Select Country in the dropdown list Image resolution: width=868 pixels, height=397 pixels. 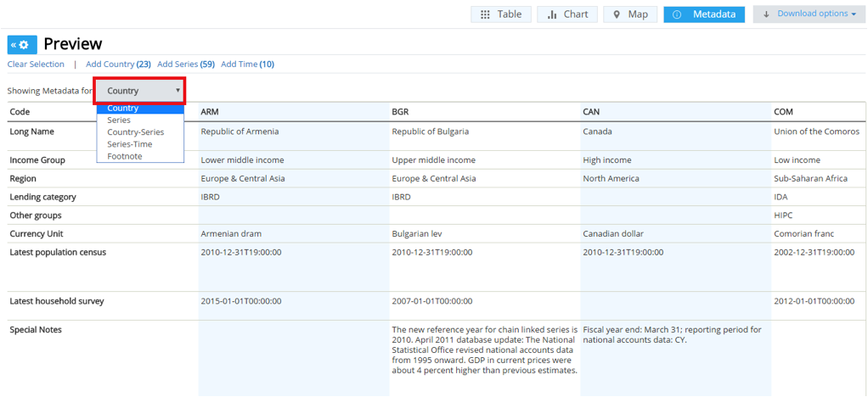tap(123, 109)
